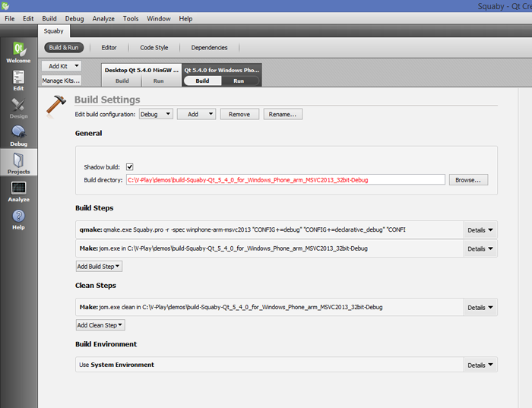Click the Build Settings heading
Image resolution: width=532 pixels, height=408 pixels.
(x=107, y=100)
